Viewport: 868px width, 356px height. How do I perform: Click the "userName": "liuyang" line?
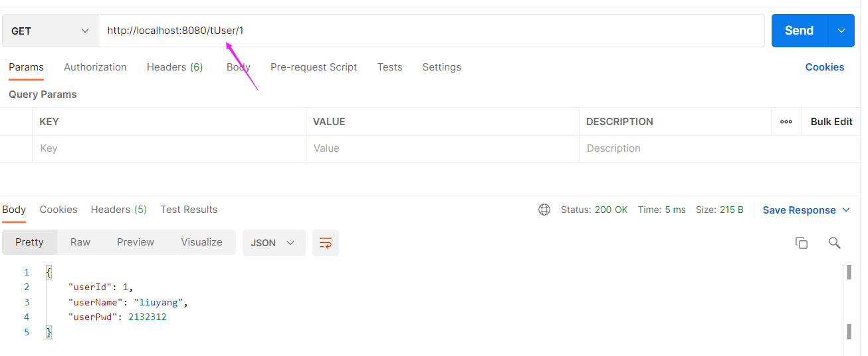pyautogui.click(x=128, y=303)
